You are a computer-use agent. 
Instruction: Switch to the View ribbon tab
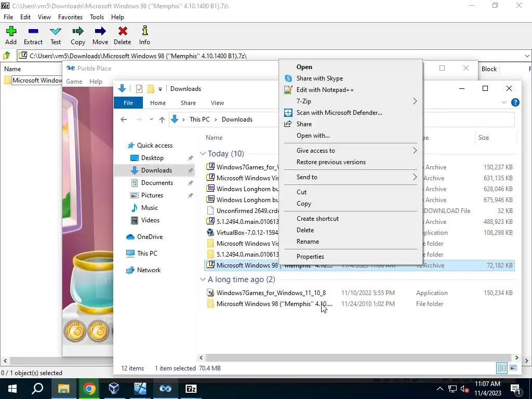coord(217,103)
